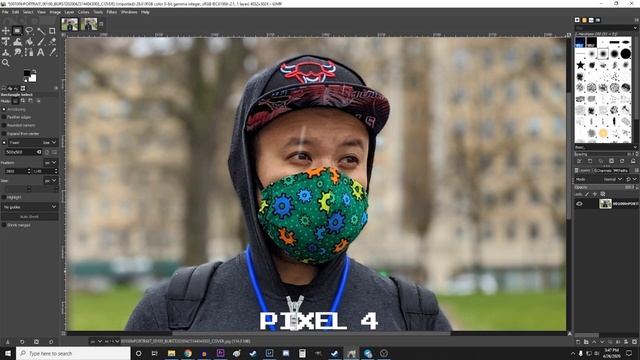Open the Position unit px dropdown
Image resolution: width=640 pixels, height=360 pixels.
[x=51, y=162]
